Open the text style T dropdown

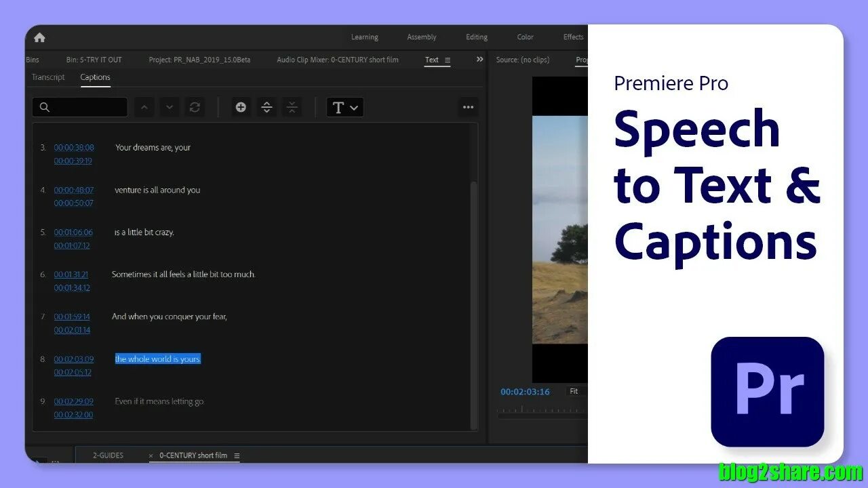coord(345,107)
